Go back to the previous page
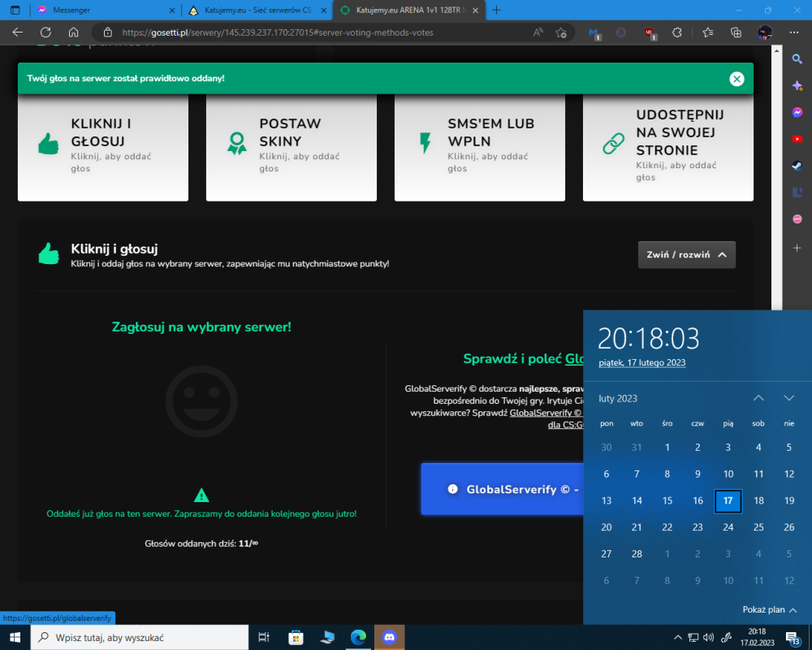The image size is (812, 650). pos(18,32)
